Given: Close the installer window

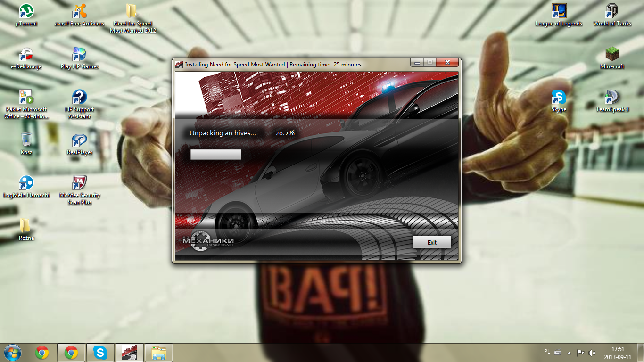Looking at the screenshot, I should point(447,62).
